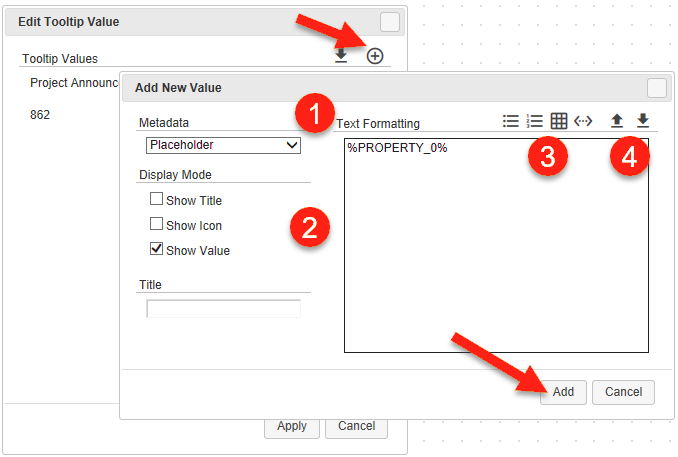
Task: Select the 862 tooltip value entry
Action: click(40, 115)
